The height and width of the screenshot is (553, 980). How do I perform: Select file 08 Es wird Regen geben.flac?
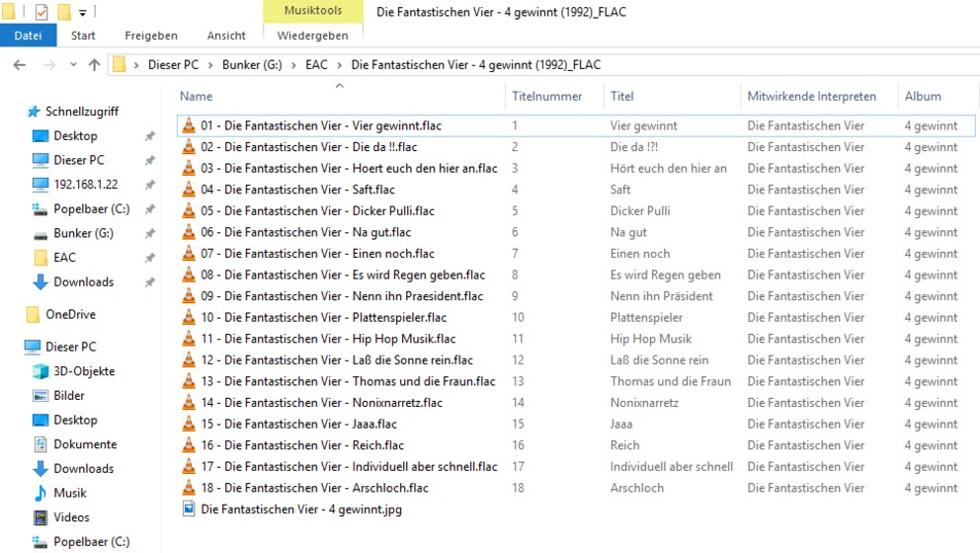[x=343, y=275]
